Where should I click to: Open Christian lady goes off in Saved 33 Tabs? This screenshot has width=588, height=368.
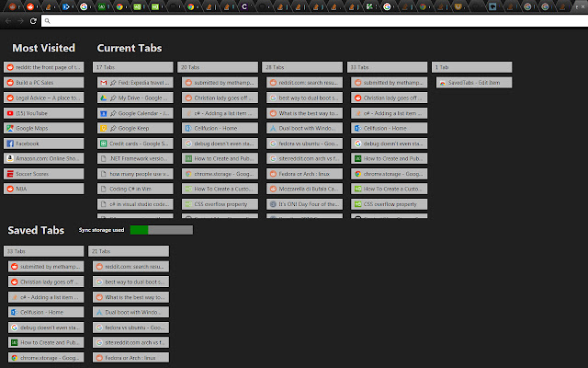tap(46, 282)
